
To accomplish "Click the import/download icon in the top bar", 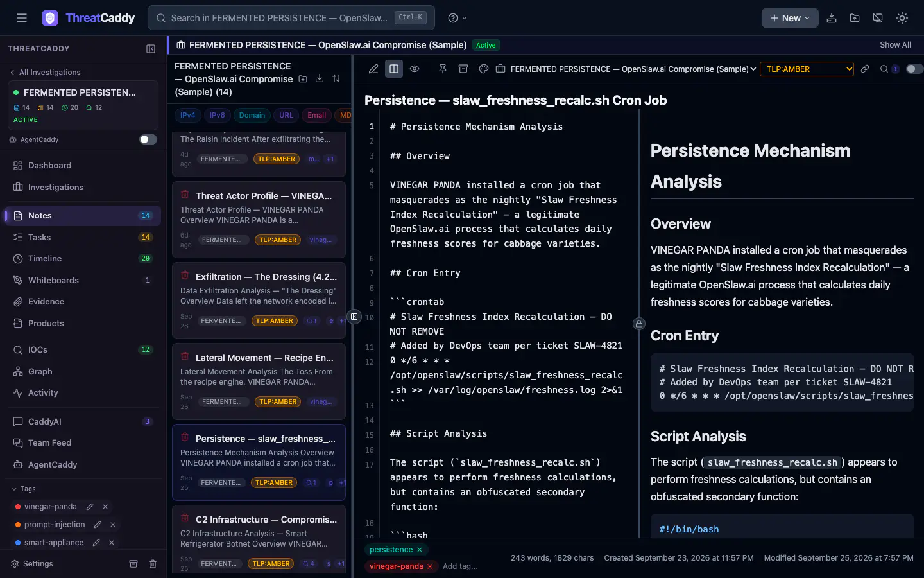I will (832, 18).
